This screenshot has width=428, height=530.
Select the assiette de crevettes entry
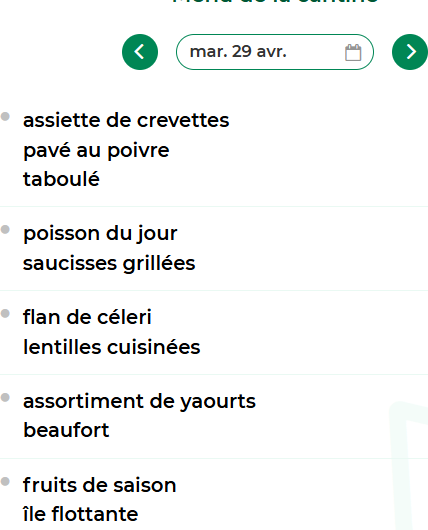(x=126, y=120)
